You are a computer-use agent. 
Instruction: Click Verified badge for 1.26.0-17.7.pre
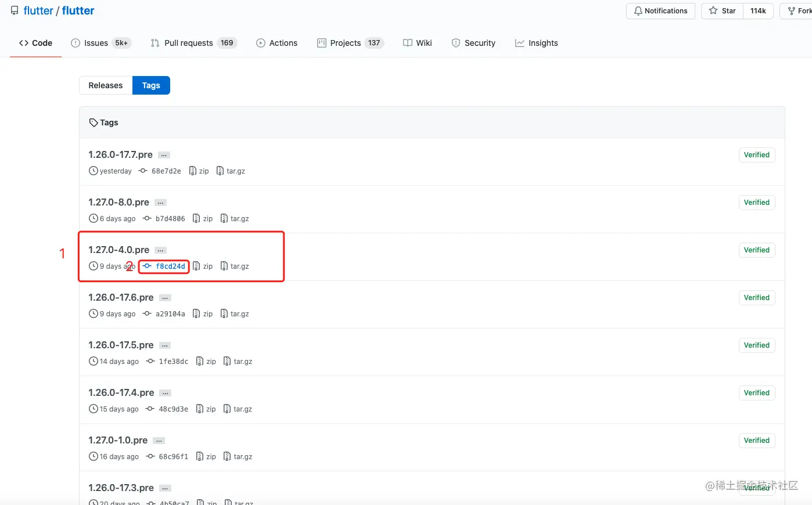757,155
